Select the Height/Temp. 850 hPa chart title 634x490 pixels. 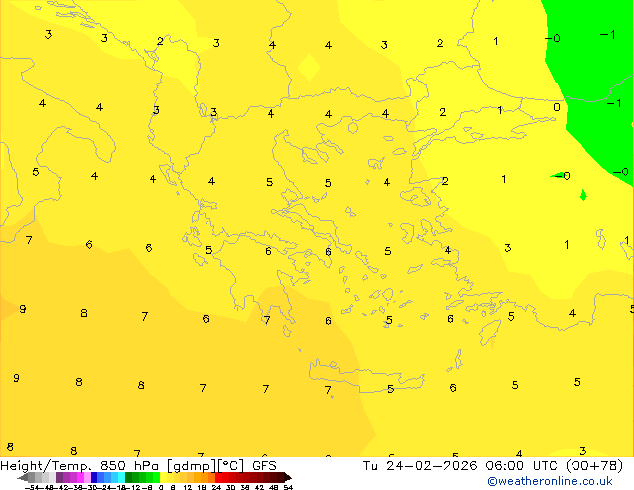79,466
